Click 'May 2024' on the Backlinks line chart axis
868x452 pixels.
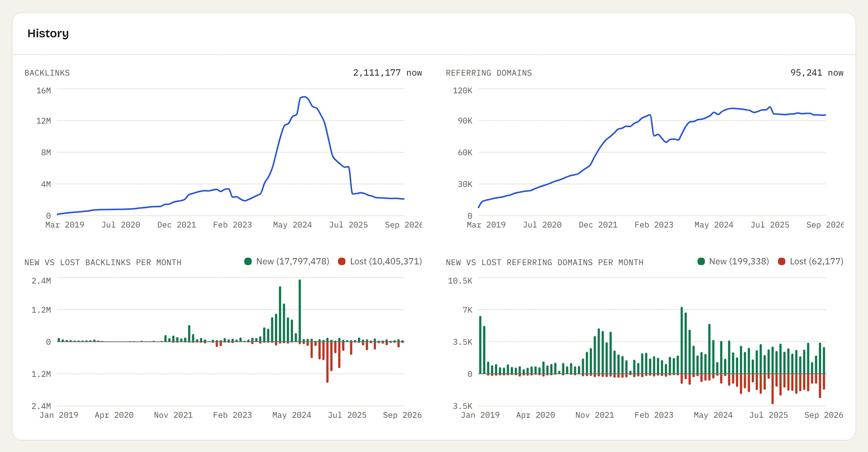coord(292,225)
